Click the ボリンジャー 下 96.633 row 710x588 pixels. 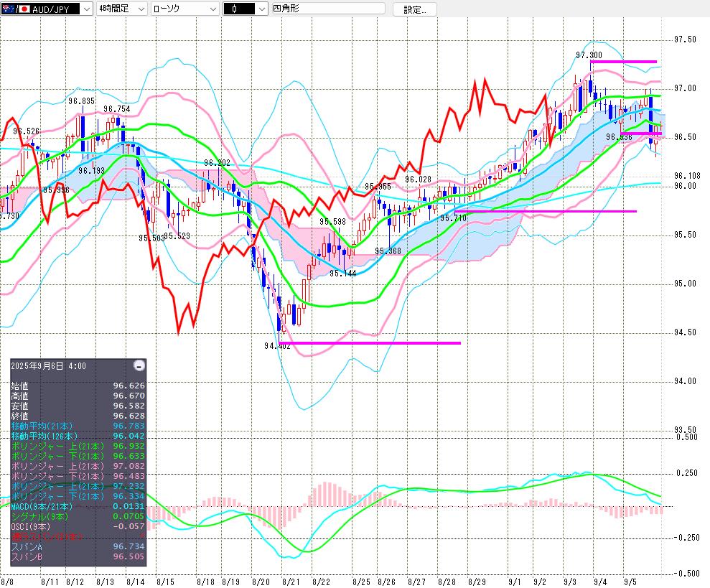pyautogui.click(x=78, y=456)
